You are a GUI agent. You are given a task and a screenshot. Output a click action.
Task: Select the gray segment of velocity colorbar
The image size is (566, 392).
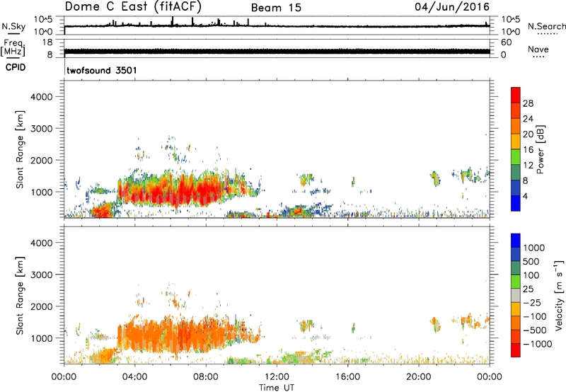[x=516, y=295]
